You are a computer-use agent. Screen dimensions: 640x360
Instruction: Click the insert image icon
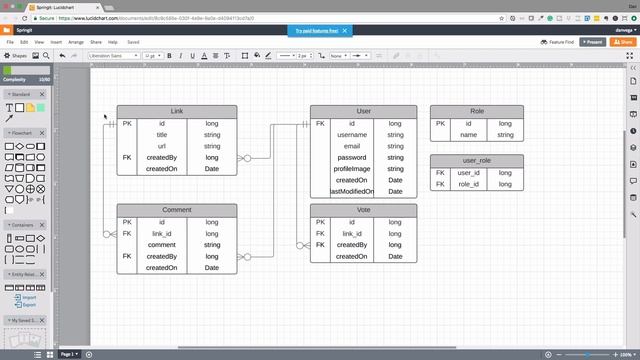pos(36,56)
